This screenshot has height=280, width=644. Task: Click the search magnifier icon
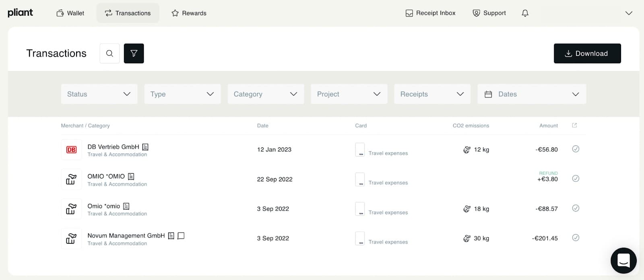click(x=109, y=54)
